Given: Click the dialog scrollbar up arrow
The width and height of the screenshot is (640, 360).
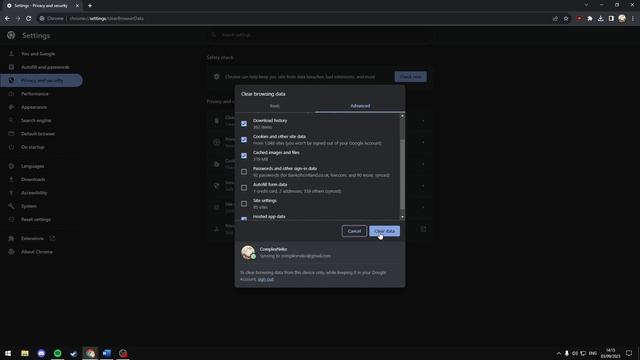Looking at the screenshot, I should click(402, 116).
